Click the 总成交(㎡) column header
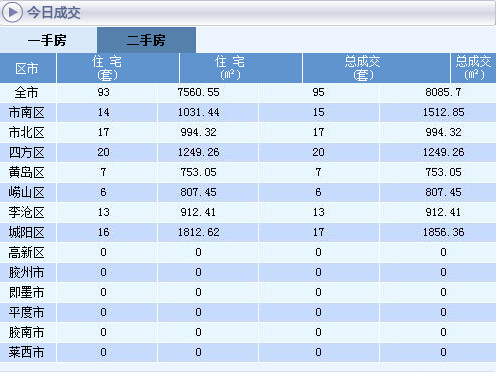Viewport: 496px width, 372px height. point(473,68)
